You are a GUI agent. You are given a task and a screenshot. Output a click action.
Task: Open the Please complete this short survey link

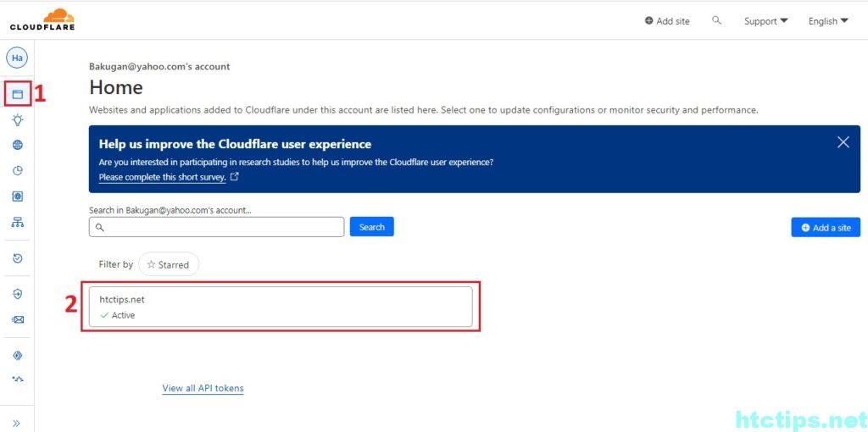coord(163,177)
